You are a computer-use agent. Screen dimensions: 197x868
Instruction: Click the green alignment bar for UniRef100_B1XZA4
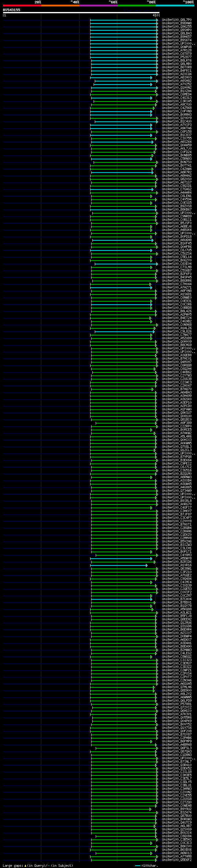point(124,91)
